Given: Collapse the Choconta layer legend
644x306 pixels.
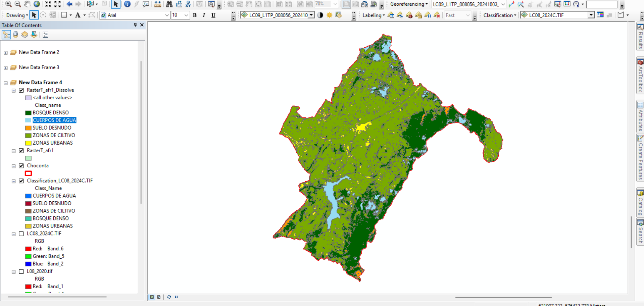Looking at the screenshot, I should [x=14, y=166].
